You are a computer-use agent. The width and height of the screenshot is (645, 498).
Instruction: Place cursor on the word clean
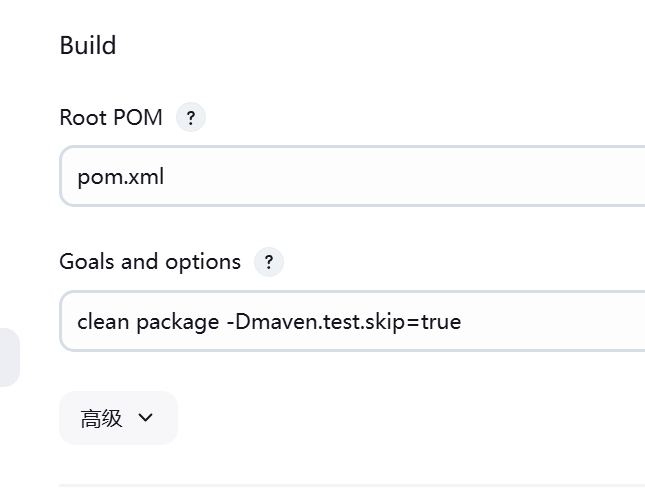103,321
